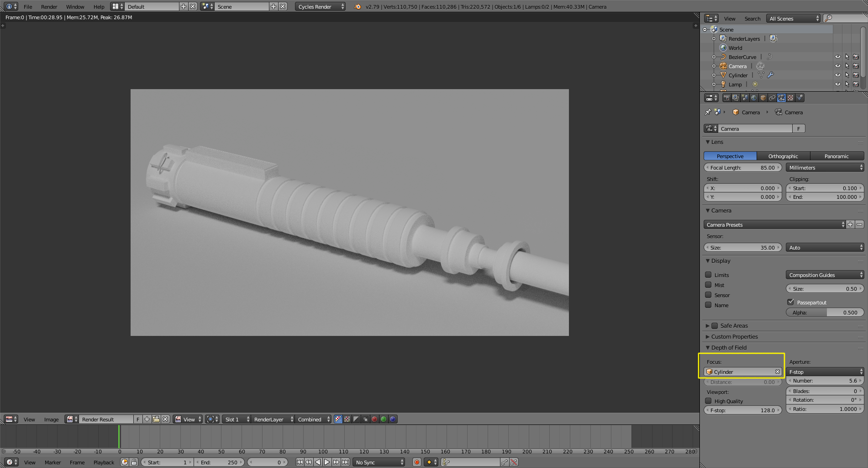Open the File menu
868x468 pixels.
28,6
